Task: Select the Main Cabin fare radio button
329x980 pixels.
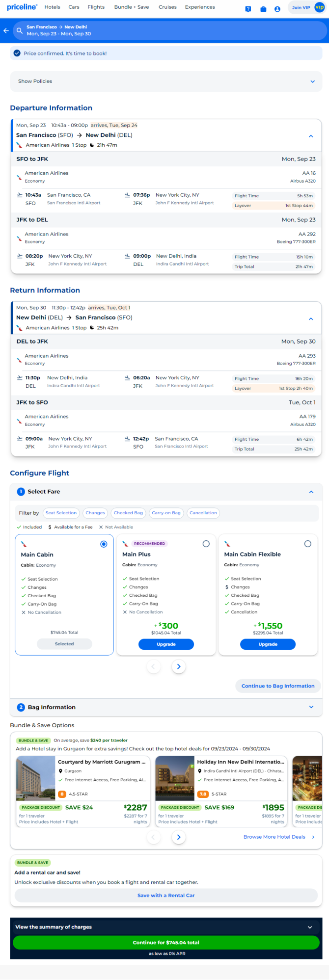Action: point(104,544)
